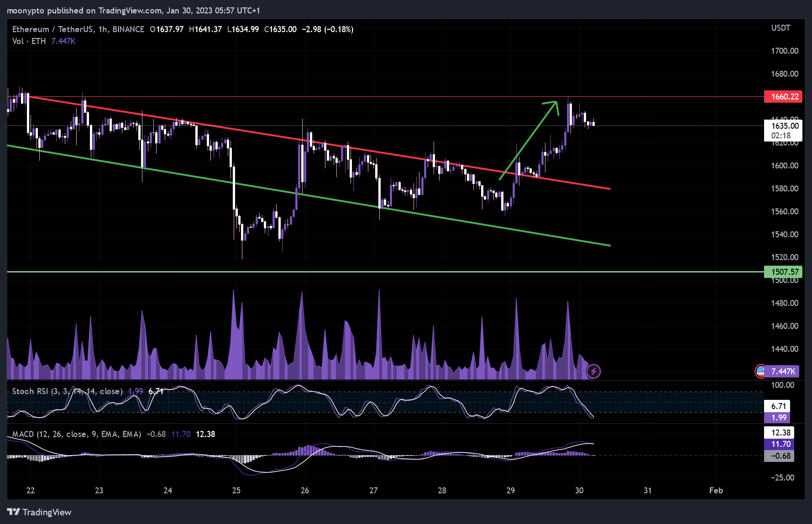The width and height of the screenshot is (812, 524).
Task: Click the USDT currency label
Action: tap(781, 28)
